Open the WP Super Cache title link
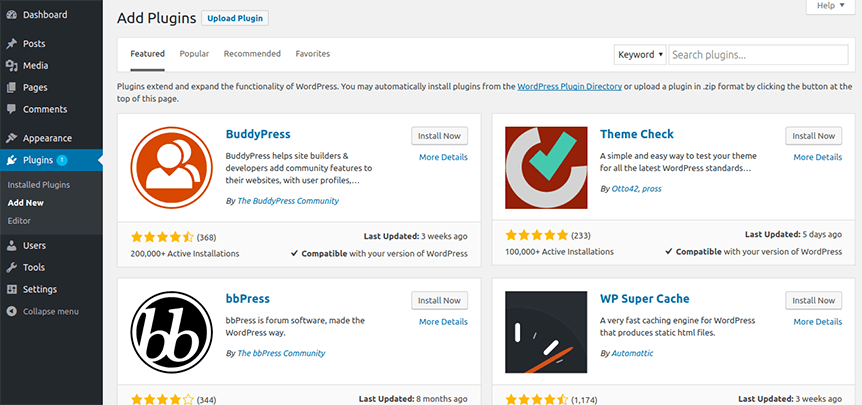Image resolution: width=862 pixels, height=405 pixels. [645, 299]
